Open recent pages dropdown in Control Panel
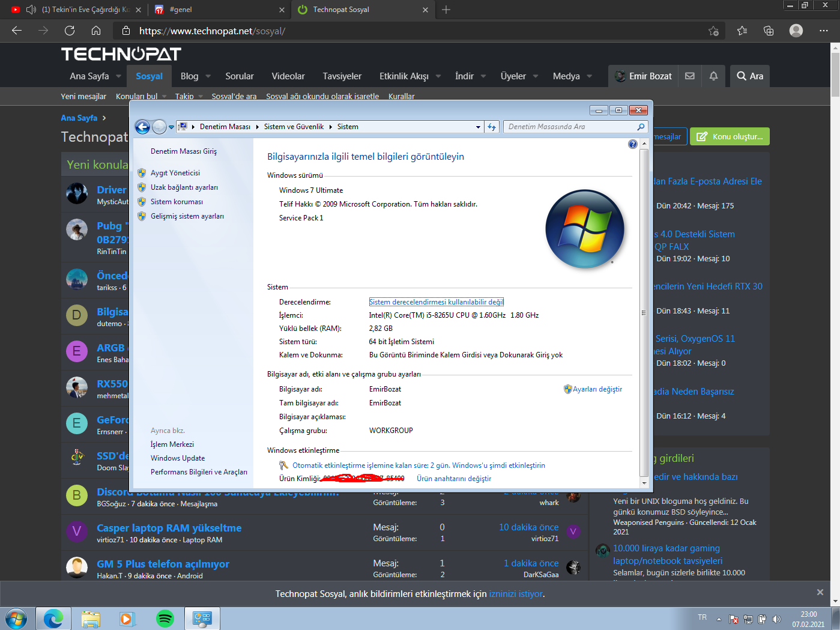Screen dimensions: 840x630 tap(171, 127)
